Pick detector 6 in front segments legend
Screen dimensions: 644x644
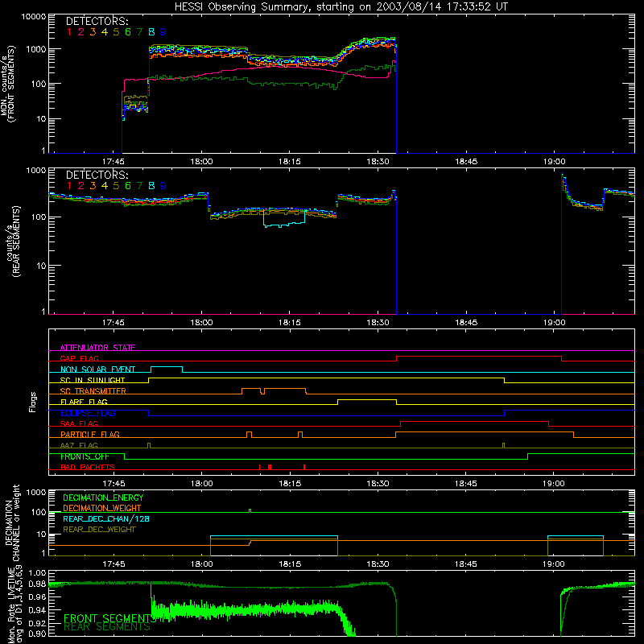128,32
